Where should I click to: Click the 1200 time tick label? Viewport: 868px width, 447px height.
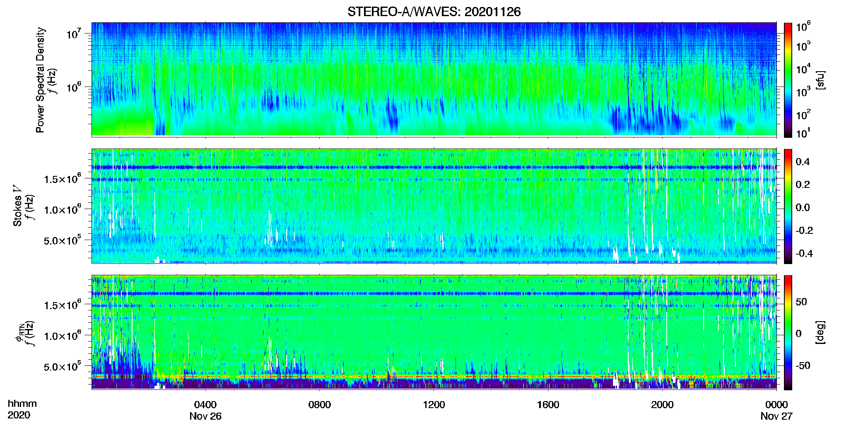[434, 404]
